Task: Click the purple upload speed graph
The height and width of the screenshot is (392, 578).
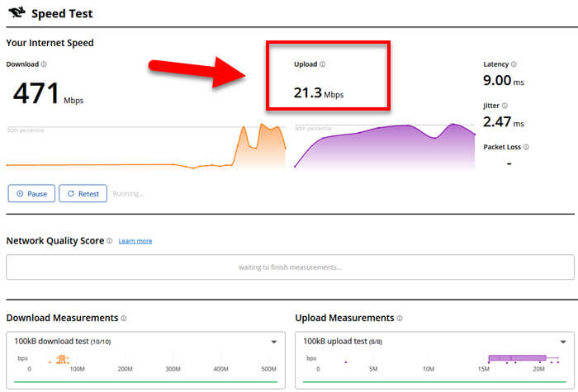Action: tap(385, 148)
